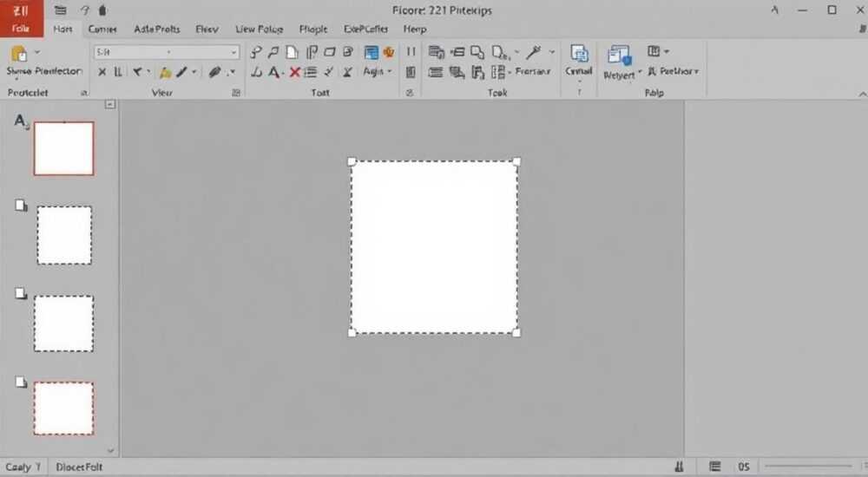Click the A icon beside the first thumbnail

(x=21, y=121)
